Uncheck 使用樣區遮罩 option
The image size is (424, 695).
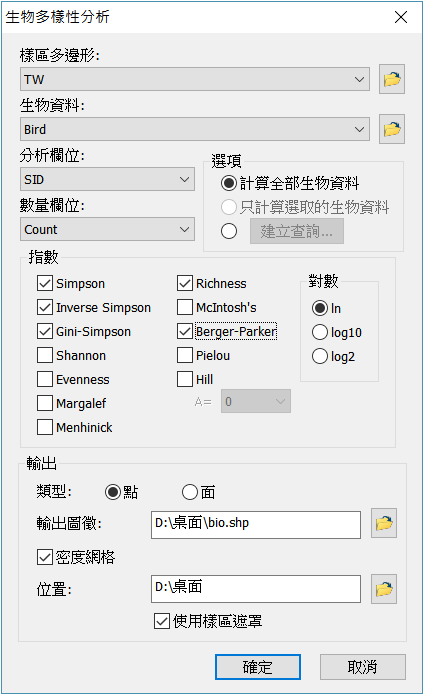click(x=162, y=621)
